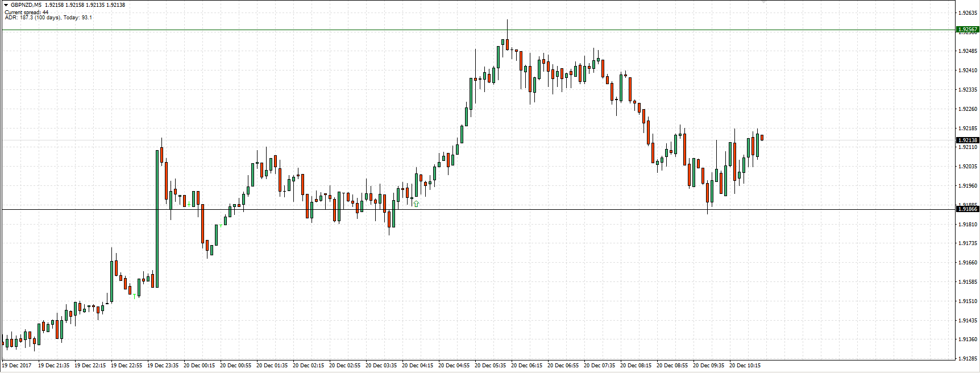Click the '19 Dec 2017' time axis label

point(17,366)
